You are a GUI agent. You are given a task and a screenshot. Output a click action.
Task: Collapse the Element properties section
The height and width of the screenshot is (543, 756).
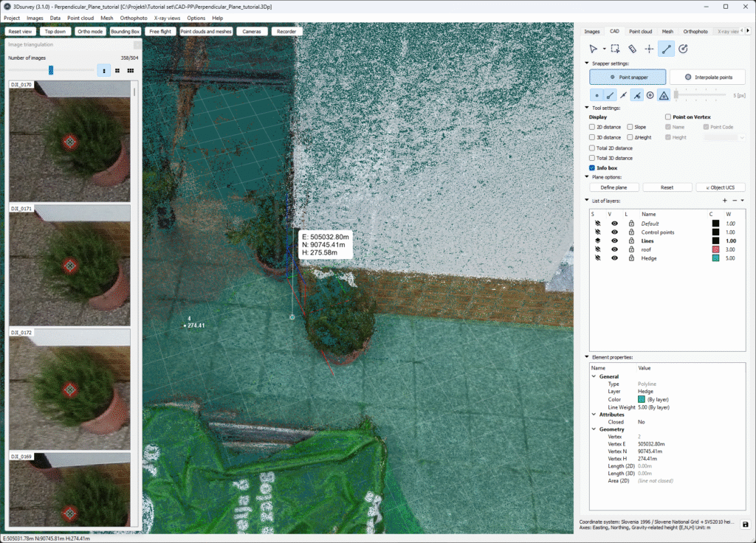587,357
